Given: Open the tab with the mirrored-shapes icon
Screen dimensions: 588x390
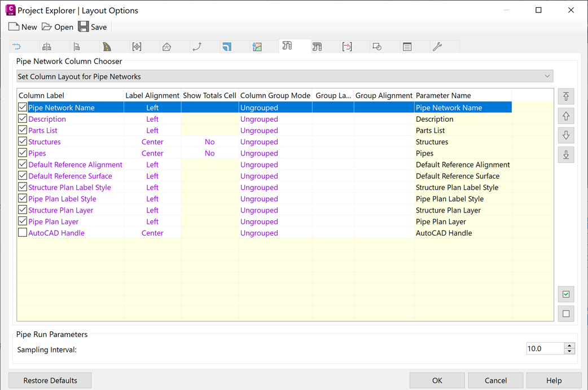Looking at the screenshot, I should click(x=47, y=47).
